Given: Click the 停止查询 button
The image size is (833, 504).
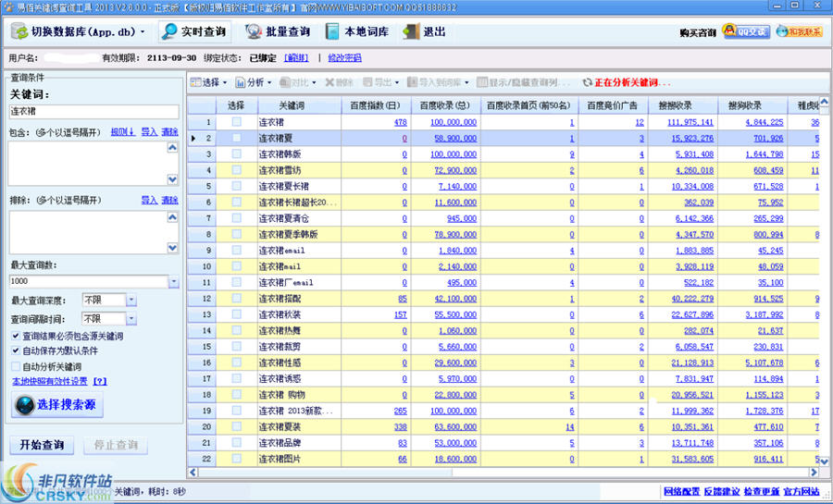Looking at the screenshot, I should click(x=116, y=445).
